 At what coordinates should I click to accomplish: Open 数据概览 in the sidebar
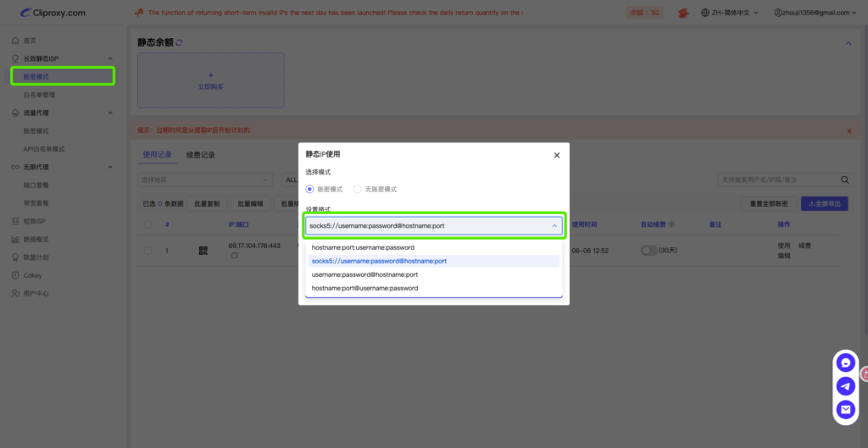[x=30, y=240]
